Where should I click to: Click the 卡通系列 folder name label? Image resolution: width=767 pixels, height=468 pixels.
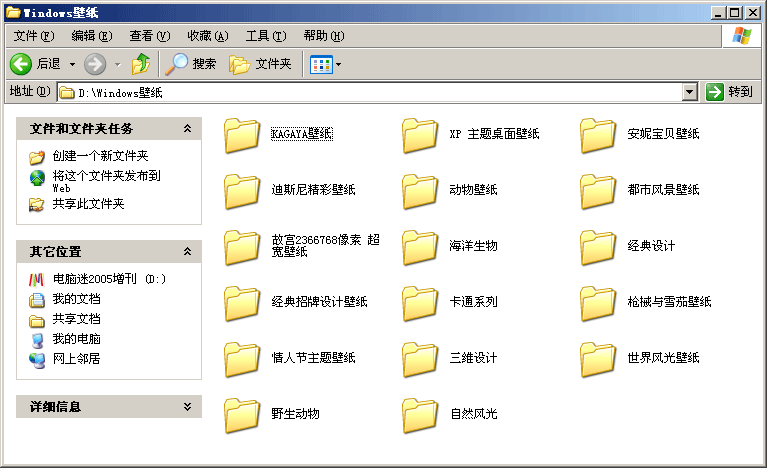[474, 302]
